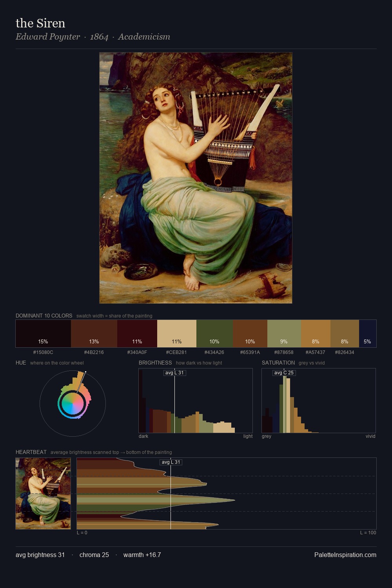Viewport: 392px width, 588px height.
Task: Click the "HEARTBEAT" section heading
Action: [x=31, y=452]
